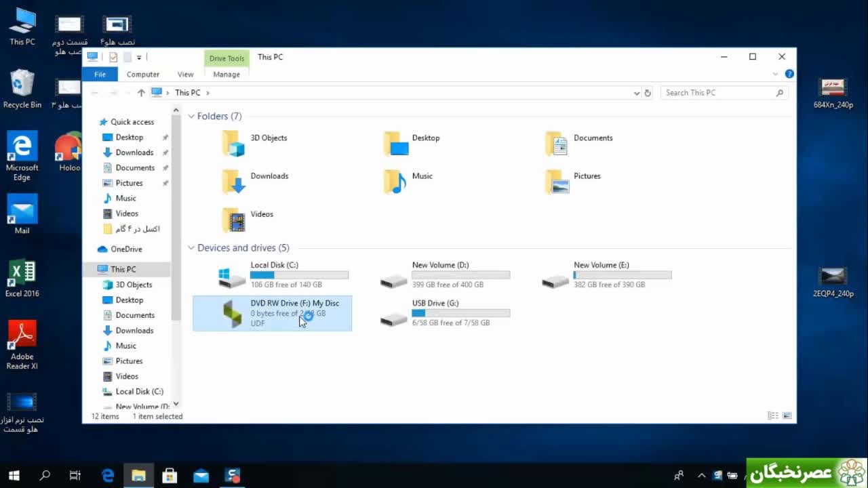
Task: Switch to details view layout
Action: coord(772,415)
